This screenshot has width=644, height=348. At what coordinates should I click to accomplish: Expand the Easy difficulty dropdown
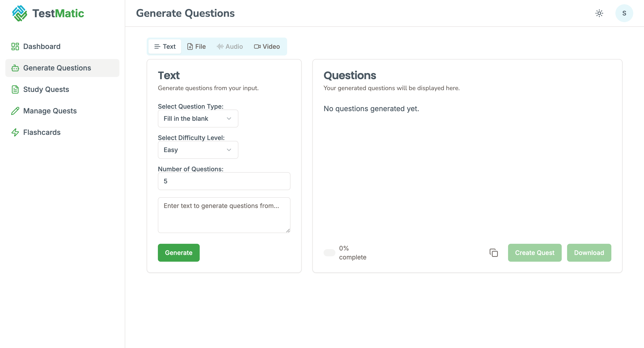point(197,150)
